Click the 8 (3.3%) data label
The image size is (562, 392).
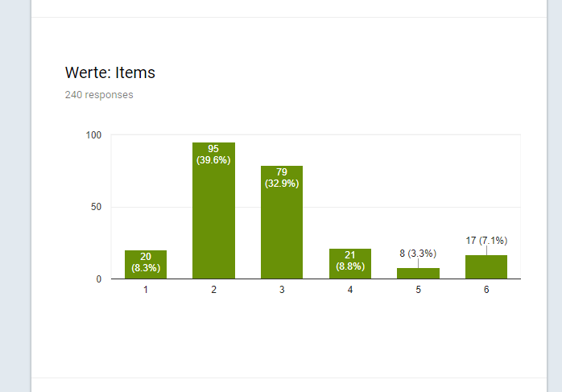coord(418,254)
